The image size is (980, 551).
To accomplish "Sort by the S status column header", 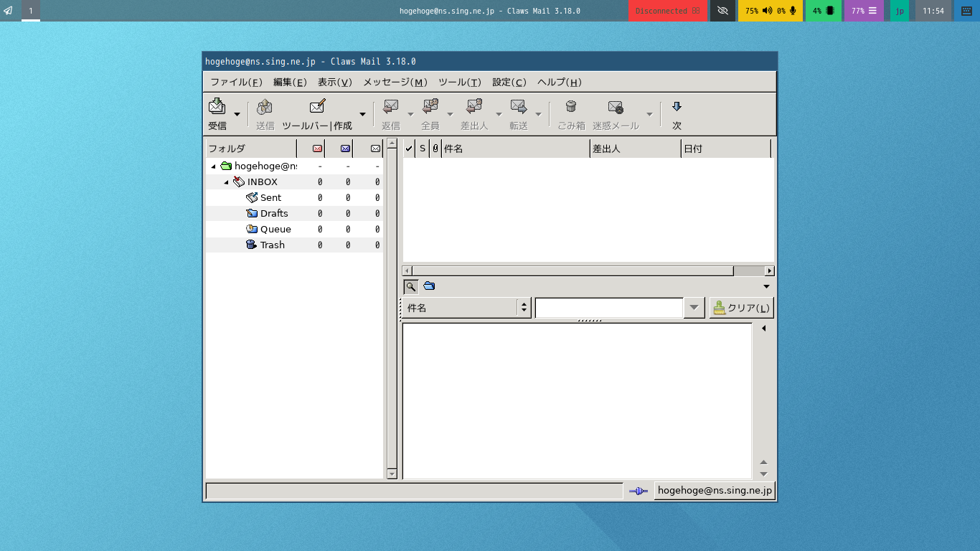I will pyautogui.click(x=423, y=149).
